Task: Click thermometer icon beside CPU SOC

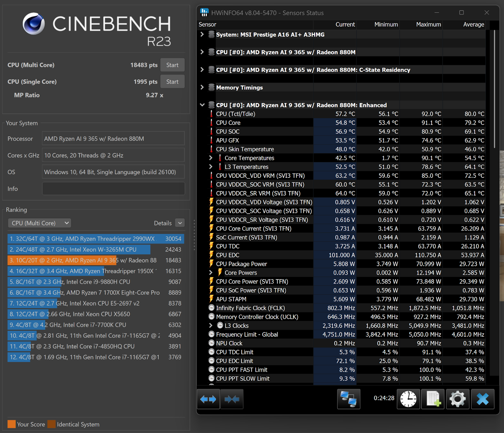Action: (x=211, y=132)
